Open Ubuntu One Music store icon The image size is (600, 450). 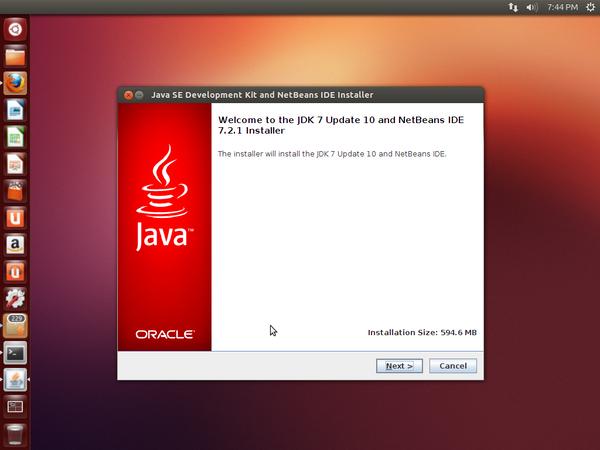15,272
